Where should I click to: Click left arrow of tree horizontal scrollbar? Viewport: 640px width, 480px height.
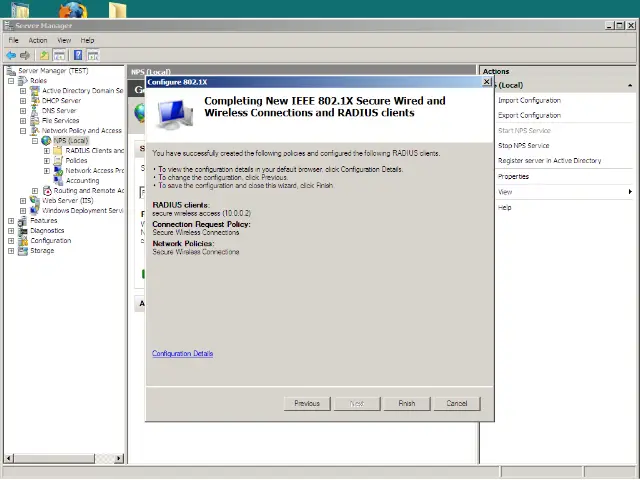[x=8, y=458]
